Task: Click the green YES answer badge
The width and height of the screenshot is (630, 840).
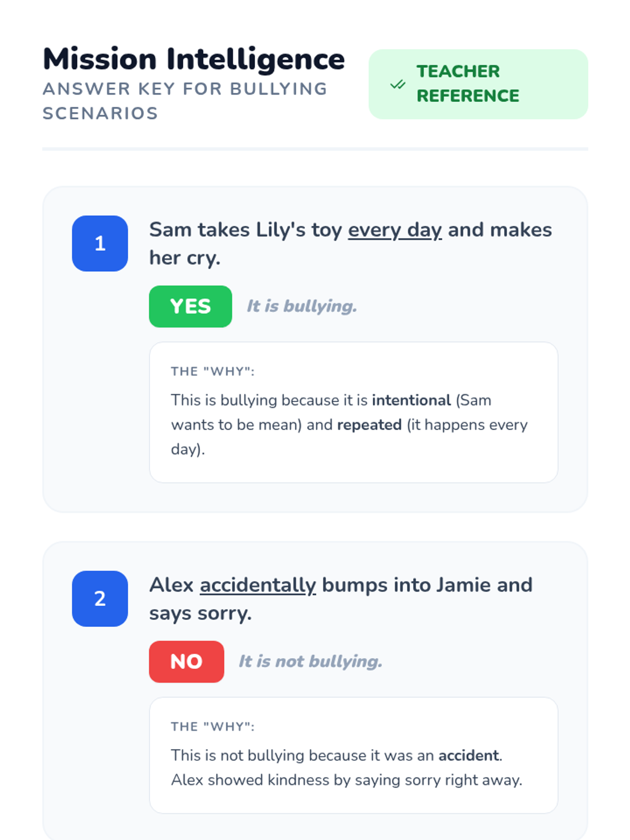Action: click(191, 307)
